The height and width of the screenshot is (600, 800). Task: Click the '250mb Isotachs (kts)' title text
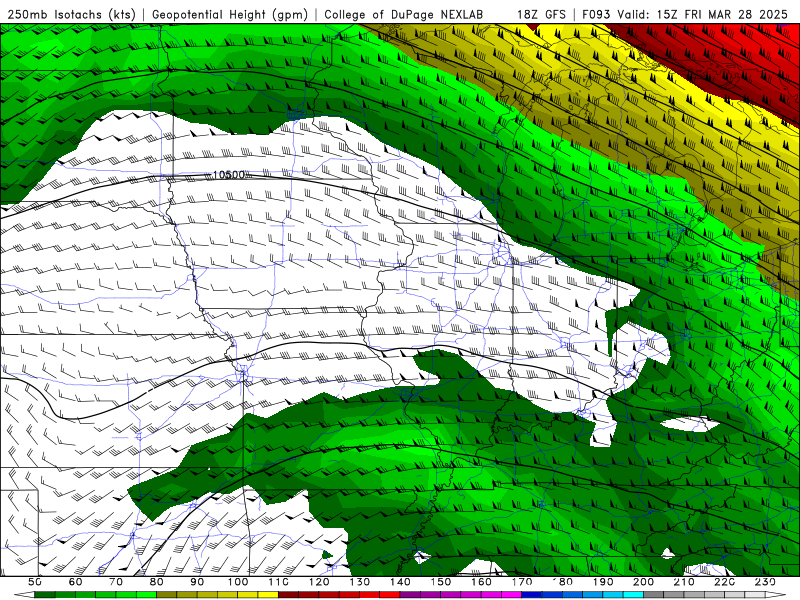tap(71, 15)
